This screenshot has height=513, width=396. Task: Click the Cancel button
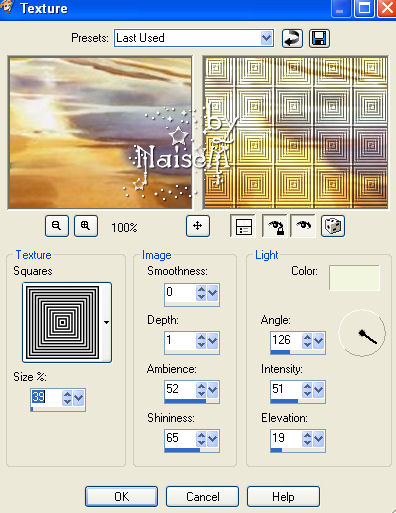202,497
